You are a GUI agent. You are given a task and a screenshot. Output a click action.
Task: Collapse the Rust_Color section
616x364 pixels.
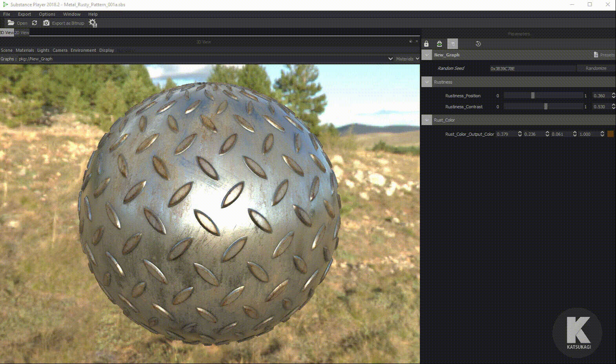click(x=427, y=120)
